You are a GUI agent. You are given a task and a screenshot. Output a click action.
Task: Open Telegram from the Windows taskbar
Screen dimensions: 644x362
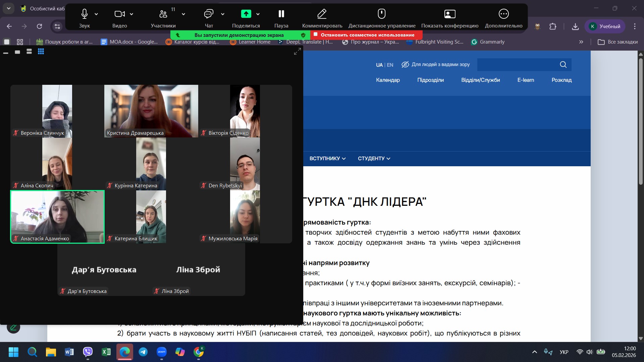[x=143, y=352]
